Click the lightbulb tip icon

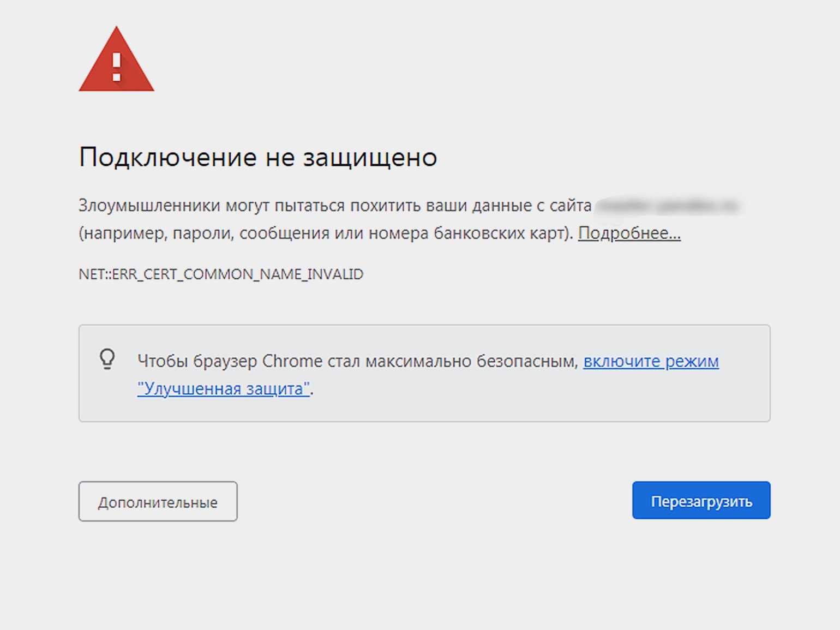107,359
